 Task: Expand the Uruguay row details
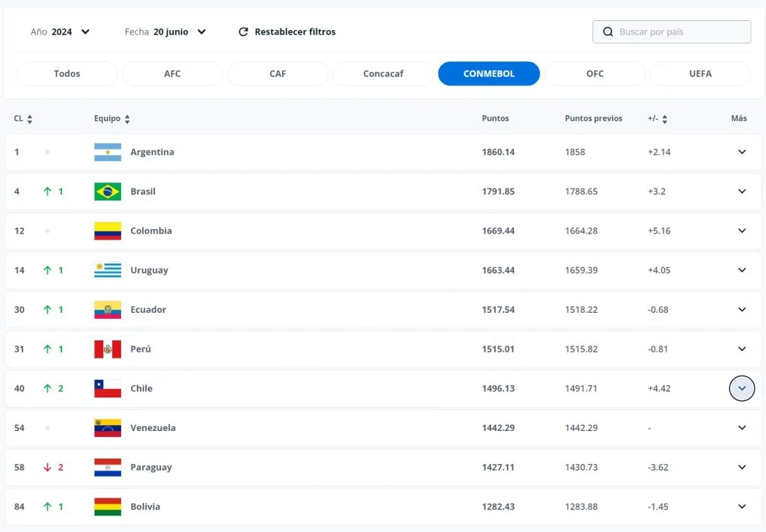coord(741,270)
